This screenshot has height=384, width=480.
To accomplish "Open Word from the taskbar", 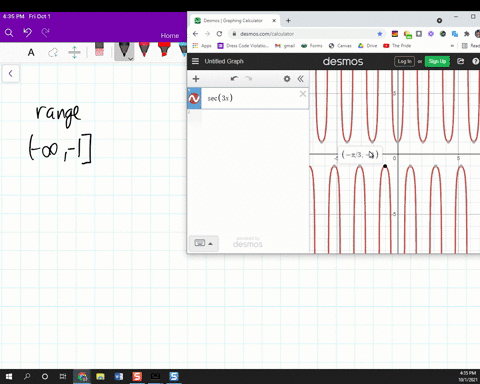I will [x=119, y=377].
